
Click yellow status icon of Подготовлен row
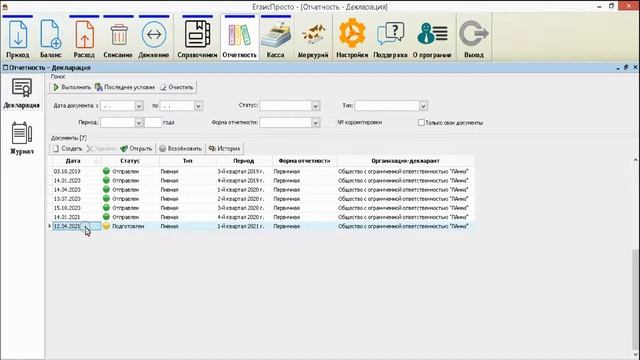(107, 226)
